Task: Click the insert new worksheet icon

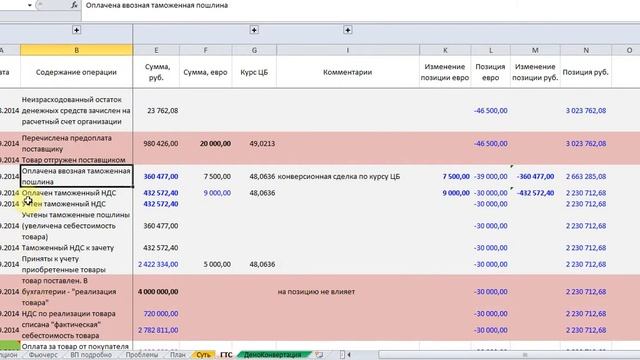Action: tap(320, 355)
